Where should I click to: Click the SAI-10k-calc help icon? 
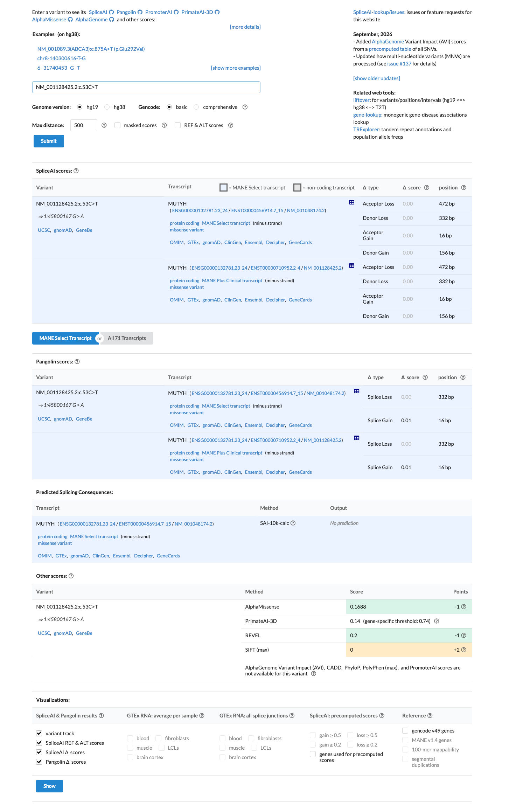click(x=293, y=523)
